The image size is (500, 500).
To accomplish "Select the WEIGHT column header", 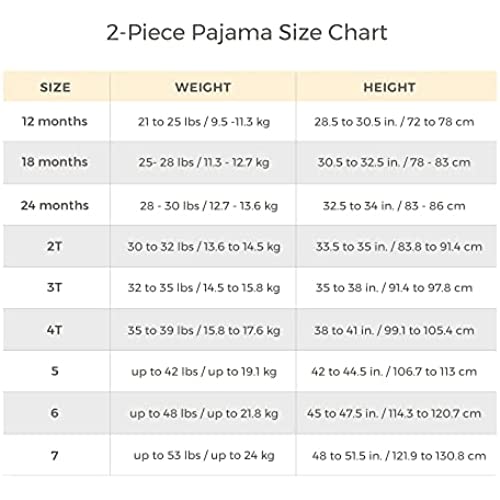I will 203,87.
